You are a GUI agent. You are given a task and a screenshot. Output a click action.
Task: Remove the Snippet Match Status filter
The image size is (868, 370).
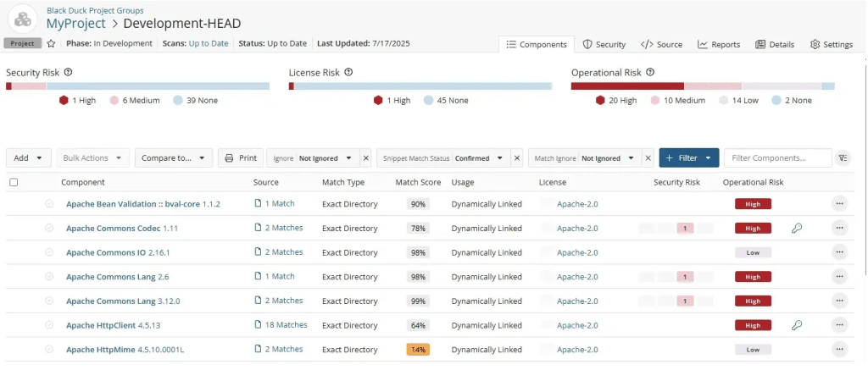point(517,158)
